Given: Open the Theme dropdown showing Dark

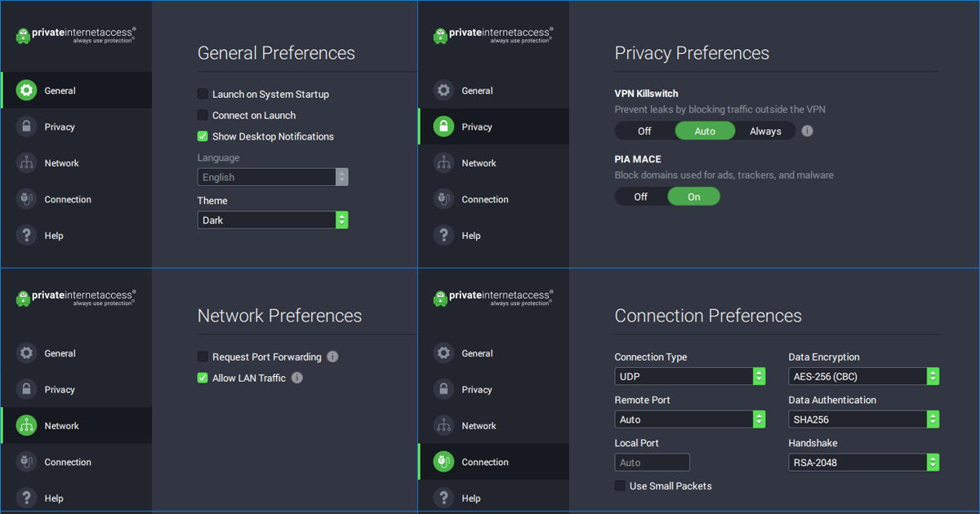Looking at the screenshot, I should (273, 219).
